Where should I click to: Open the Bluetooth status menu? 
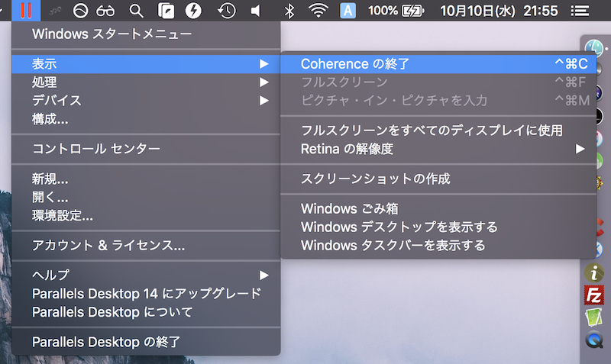[x=289, y=11]
